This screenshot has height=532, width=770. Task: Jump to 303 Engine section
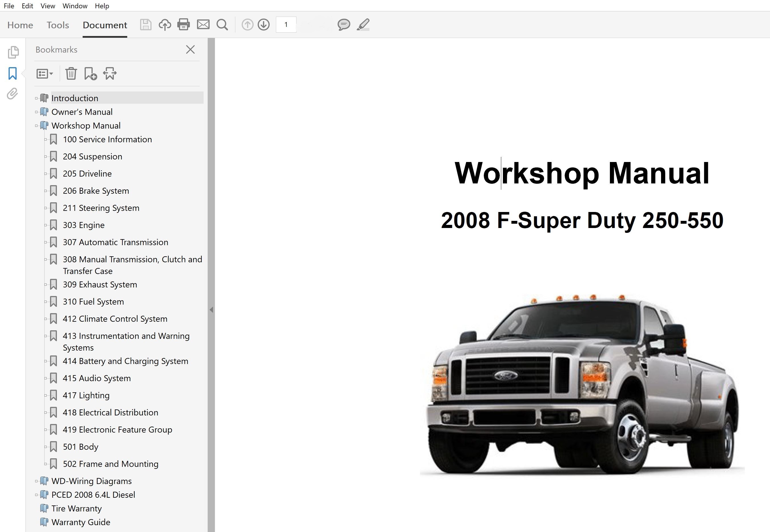tap(83, 225)
